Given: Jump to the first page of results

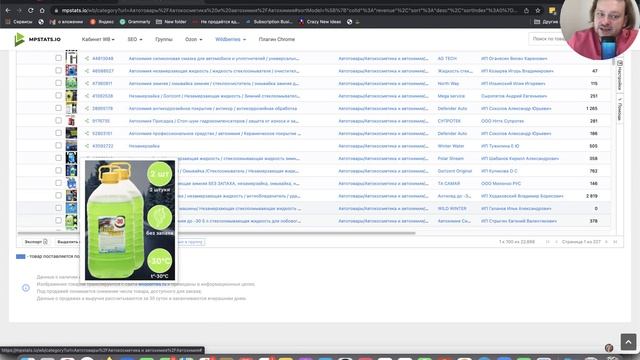Looking at the screenshot, I should click(548, 242).
